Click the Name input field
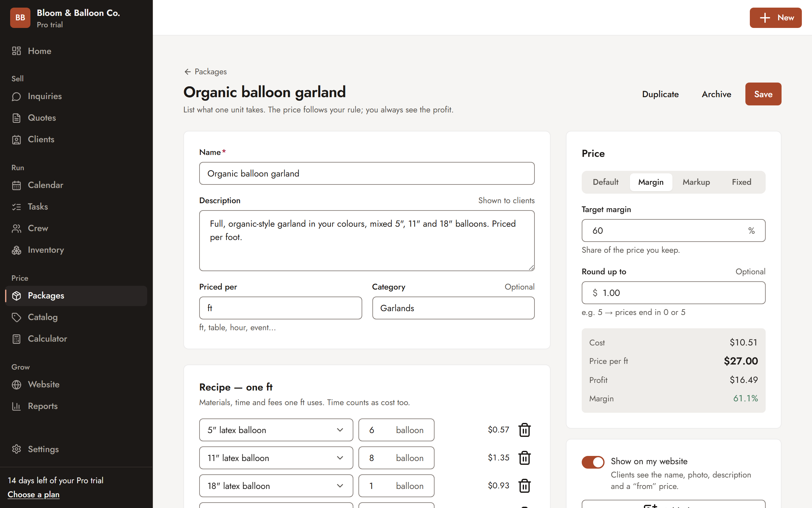This screenshot has height=508, width=812. [367, 173]
